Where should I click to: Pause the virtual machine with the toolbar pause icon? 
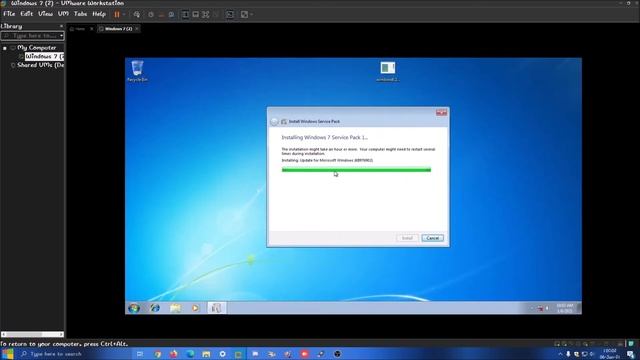point(117,14)
